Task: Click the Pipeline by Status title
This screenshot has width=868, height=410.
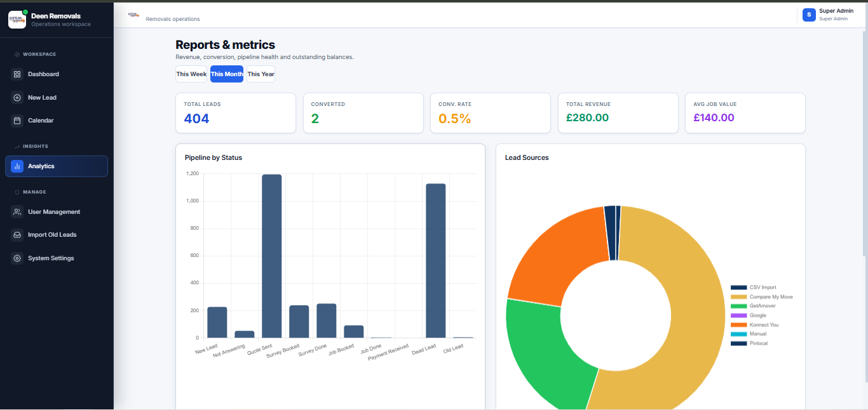Action: coord(214,157)
